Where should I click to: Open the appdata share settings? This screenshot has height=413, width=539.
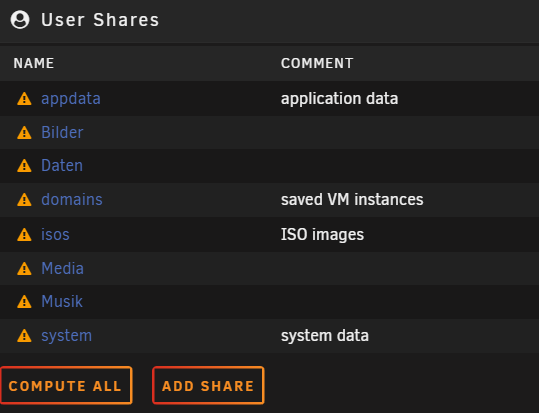[x=71, y=99]
